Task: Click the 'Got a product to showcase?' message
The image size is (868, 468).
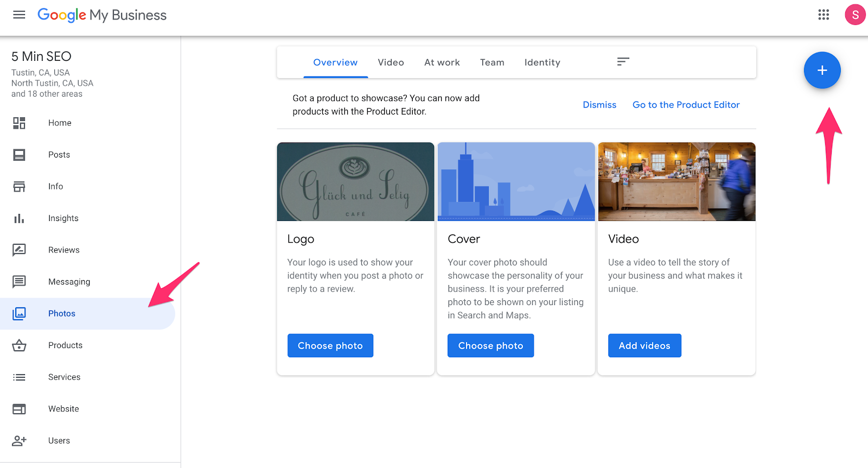Action: pyautogui.click(x=386, y=105)
